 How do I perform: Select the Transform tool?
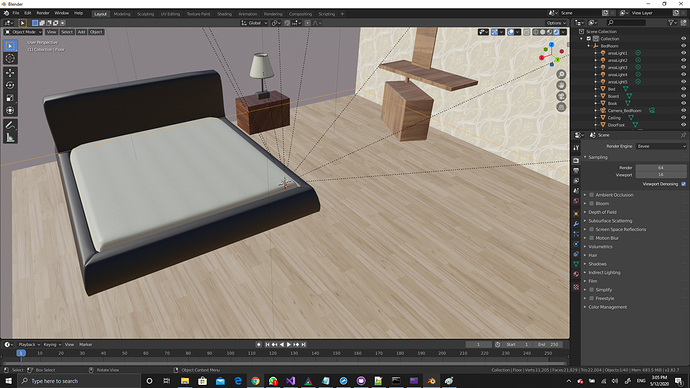11,111
